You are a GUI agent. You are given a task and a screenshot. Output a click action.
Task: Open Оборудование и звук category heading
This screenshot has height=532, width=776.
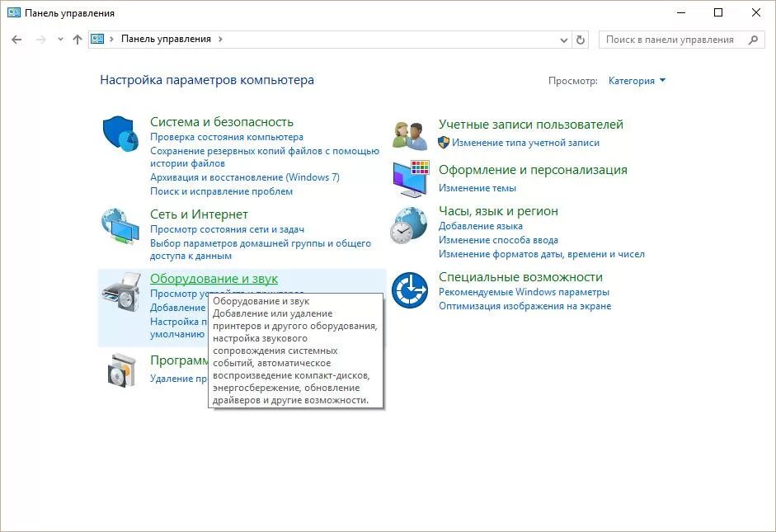click(x=214, y=279)
